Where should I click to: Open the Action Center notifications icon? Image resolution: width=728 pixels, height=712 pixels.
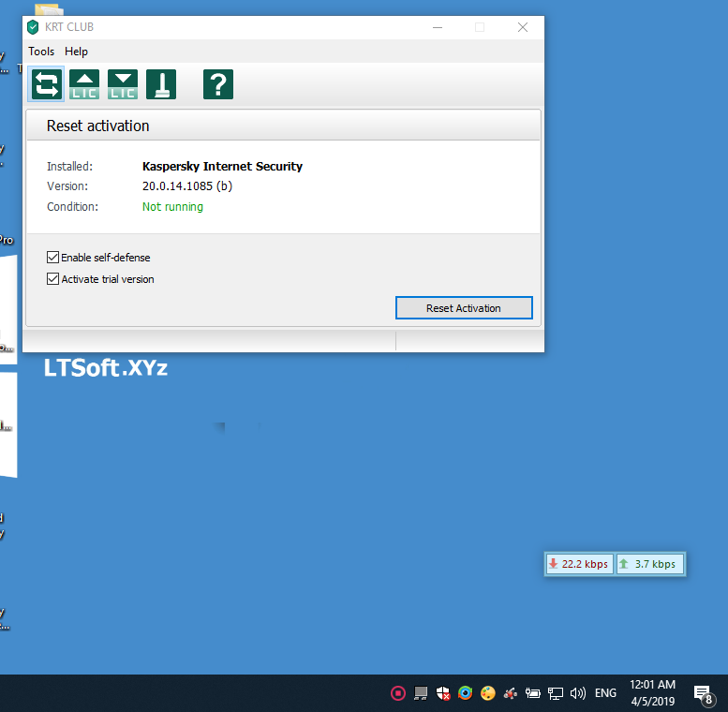click(x=703, y=694)
